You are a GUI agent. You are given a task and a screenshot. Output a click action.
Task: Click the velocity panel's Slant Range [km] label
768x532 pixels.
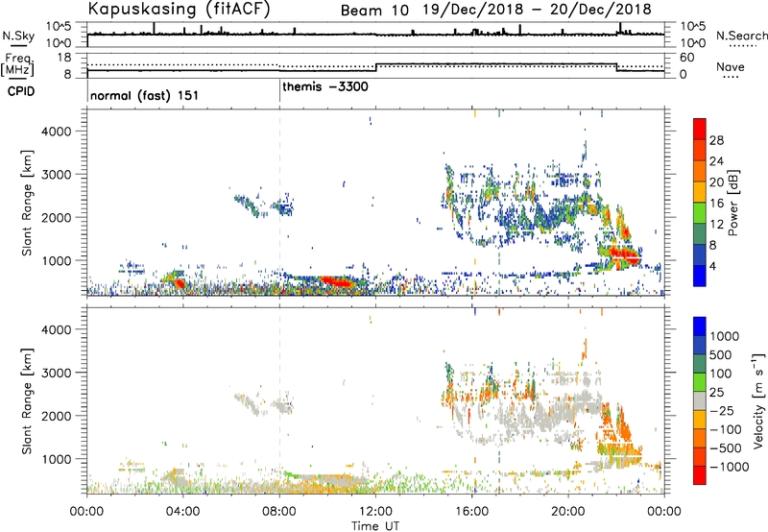pyautogui.click(x=27, y=401)
